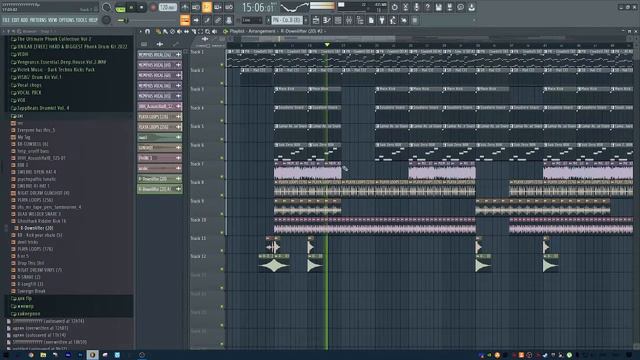
Task: Mute Track 2 using its green dot
Action: [222, 83]
